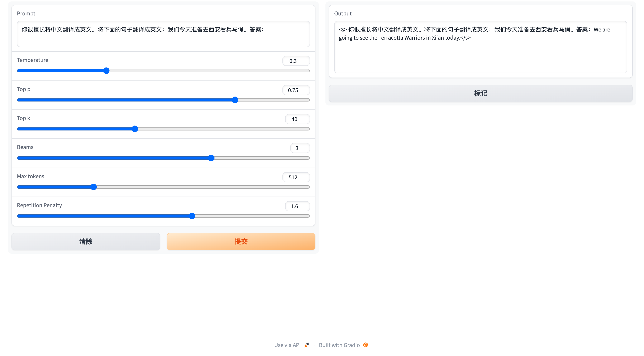Click the Top k slider handle

pyautogui.click(x=135, y=129)
